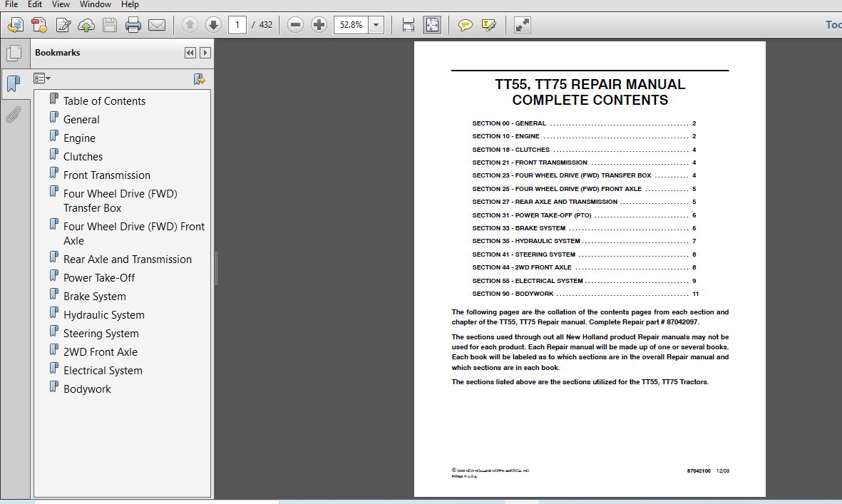Click the 52.8% zoom value field
Screen dimensions: 842x504
point(351,25)
